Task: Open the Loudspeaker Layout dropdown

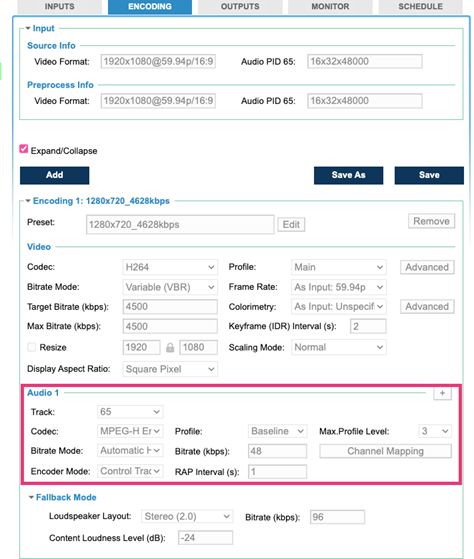Action: pos(187,516)
